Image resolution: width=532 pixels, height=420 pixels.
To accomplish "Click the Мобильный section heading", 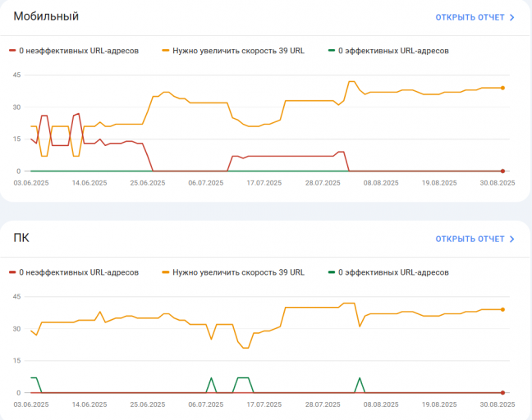I will coord(46,16).
